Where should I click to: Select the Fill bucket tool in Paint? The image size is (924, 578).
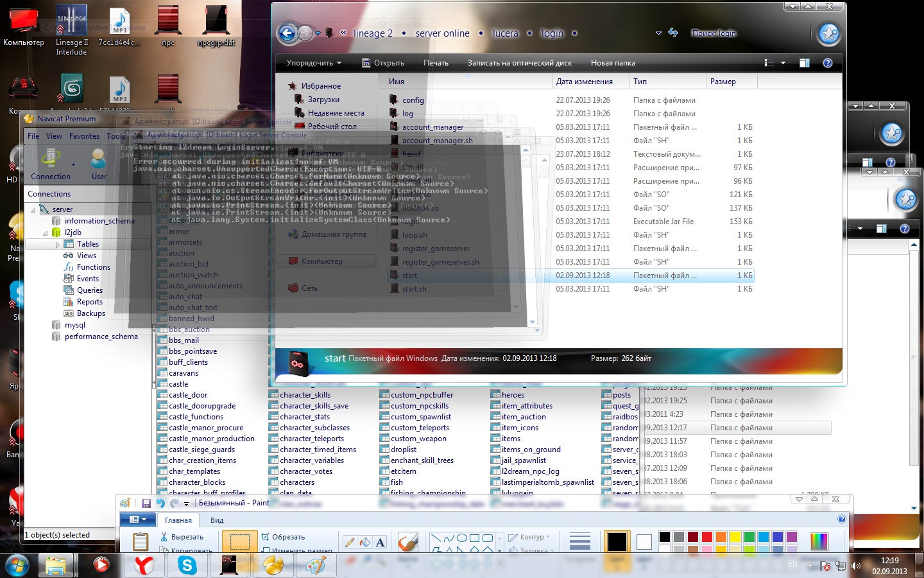(365, 542)
